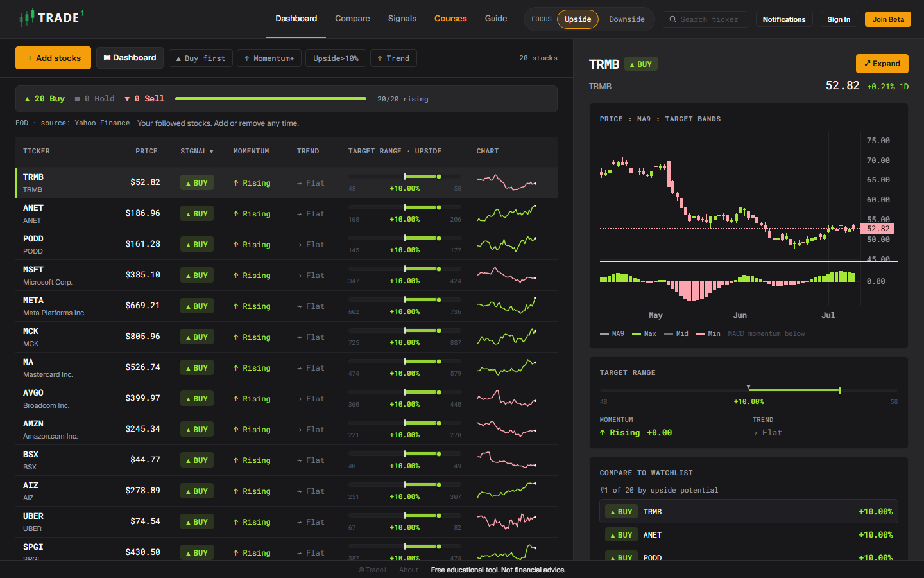
Task: Expand the TRMB detail panel
Action: [882, 64]
